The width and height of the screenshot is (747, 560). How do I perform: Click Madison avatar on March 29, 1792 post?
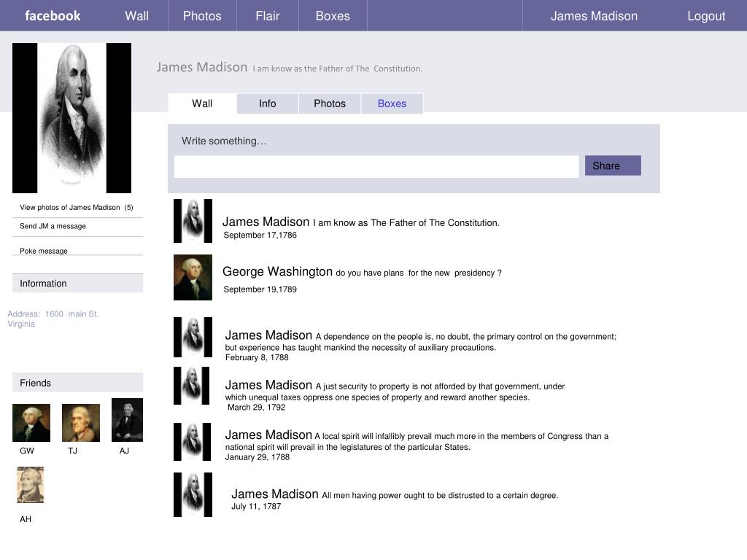coord(192,386)
